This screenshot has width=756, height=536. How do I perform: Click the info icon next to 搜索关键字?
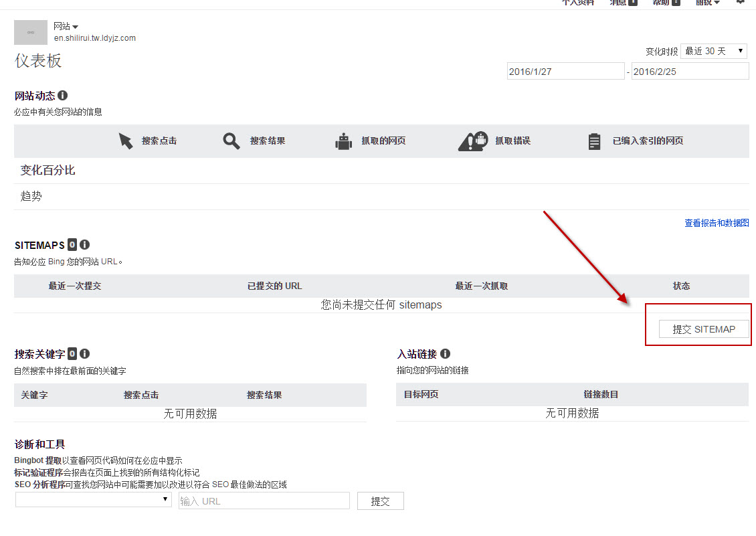[84, 353]
